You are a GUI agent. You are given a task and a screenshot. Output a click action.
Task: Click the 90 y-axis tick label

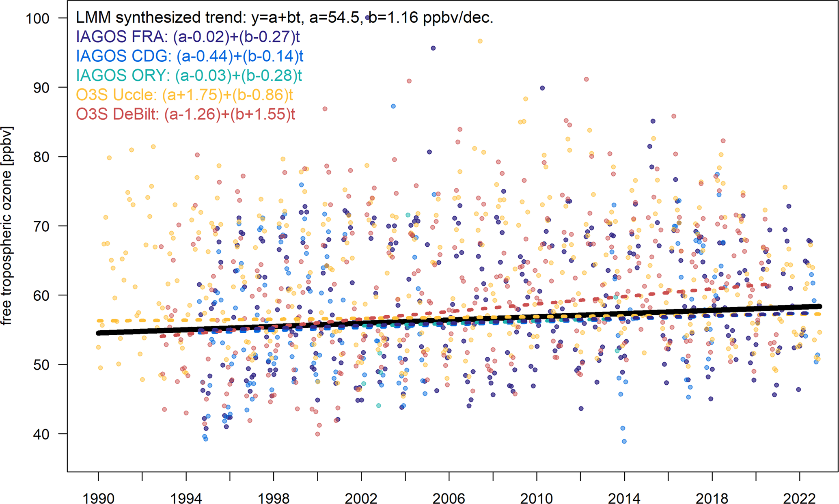[41, 88]
